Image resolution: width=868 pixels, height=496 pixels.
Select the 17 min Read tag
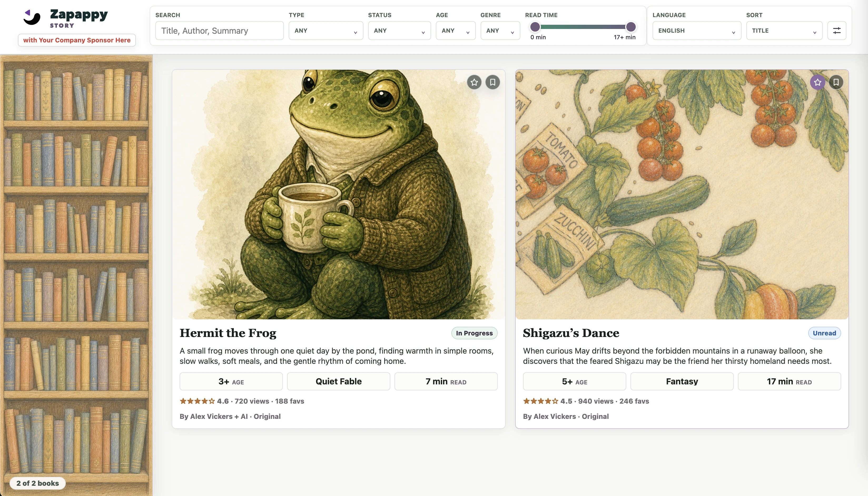pos(789,381)
